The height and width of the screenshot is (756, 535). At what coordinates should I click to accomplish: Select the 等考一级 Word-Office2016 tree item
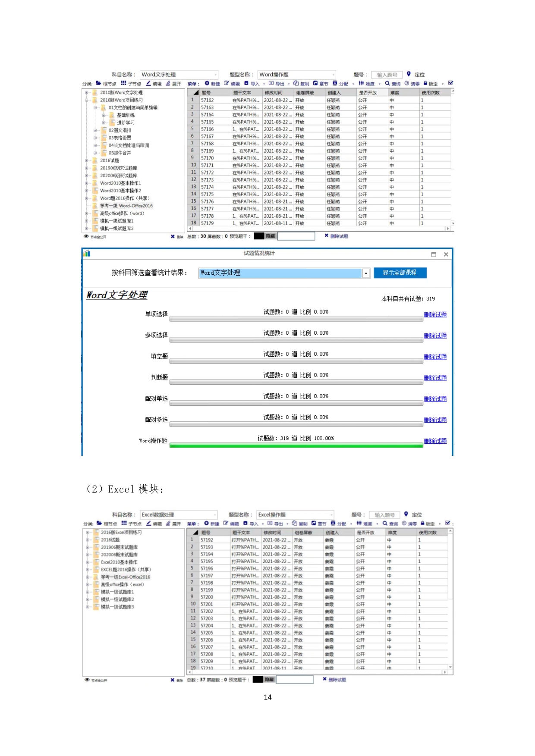126,206
